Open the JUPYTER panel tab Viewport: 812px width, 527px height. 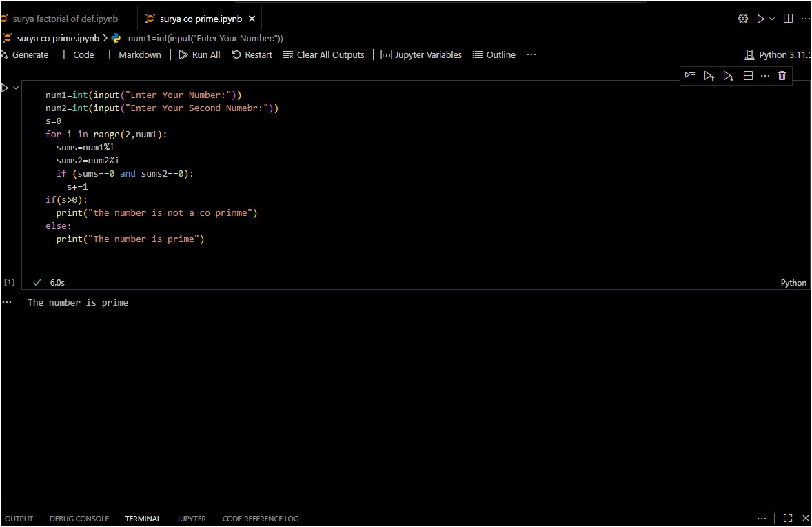pos(191,519)
